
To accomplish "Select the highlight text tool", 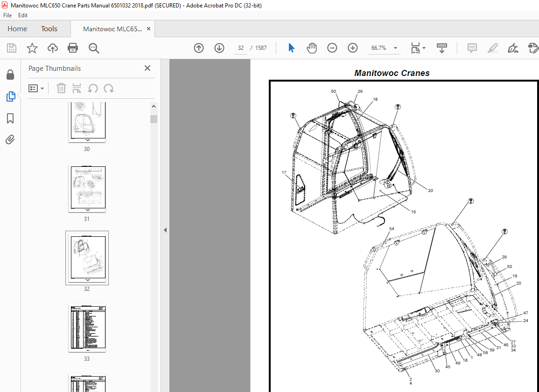I will (x=493, y=48).
